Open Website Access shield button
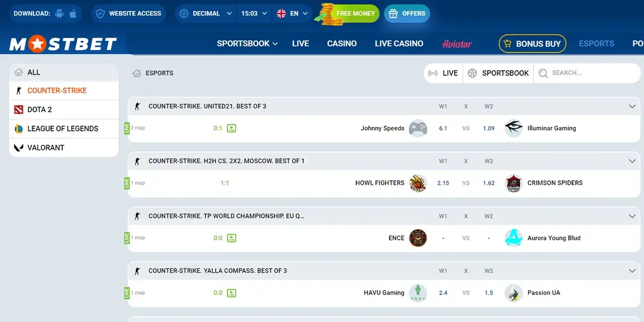 click(x=129, y=13)
